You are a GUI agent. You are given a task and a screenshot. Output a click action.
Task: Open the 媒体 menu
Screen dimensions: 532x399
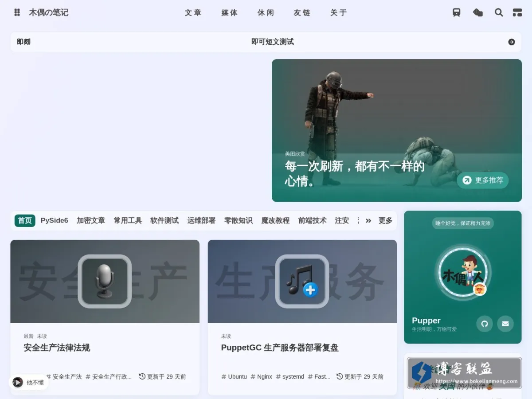click(x=229, y=13)
